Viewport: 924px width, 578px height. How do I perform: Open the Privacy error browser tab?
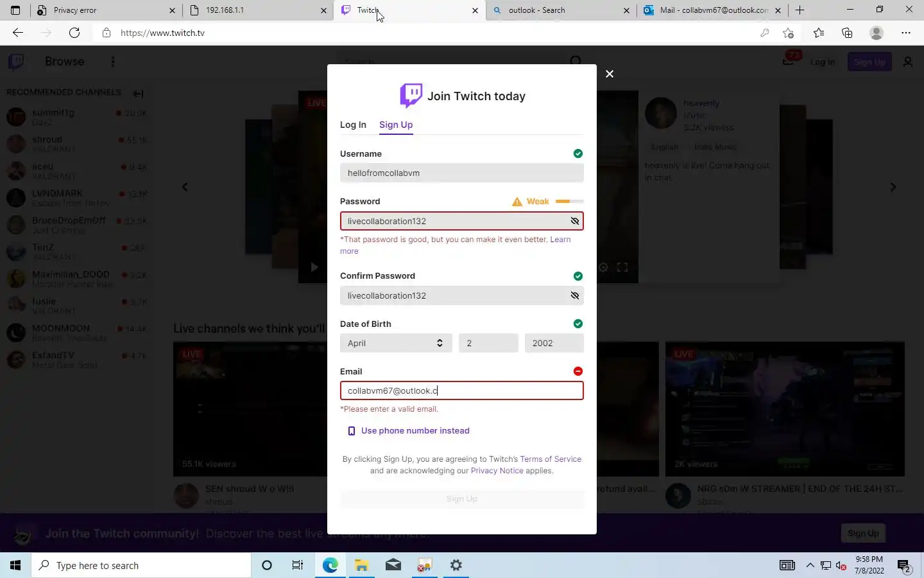click(x=106, y=10)
